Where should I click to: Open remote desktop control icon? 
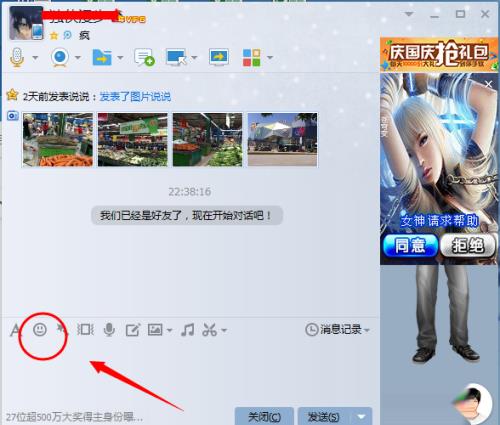(176, 57)
